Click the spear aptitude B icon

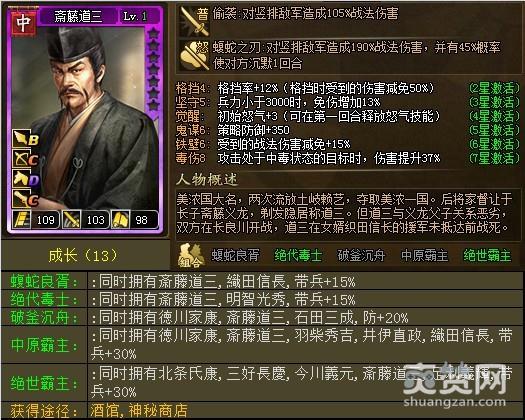(25, 139)
